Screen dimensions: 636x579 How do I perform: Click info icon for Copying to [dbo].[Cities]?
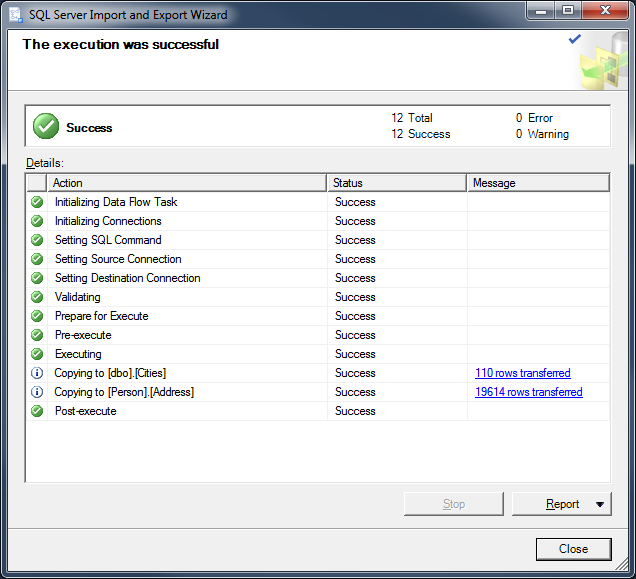coord(37,373)
